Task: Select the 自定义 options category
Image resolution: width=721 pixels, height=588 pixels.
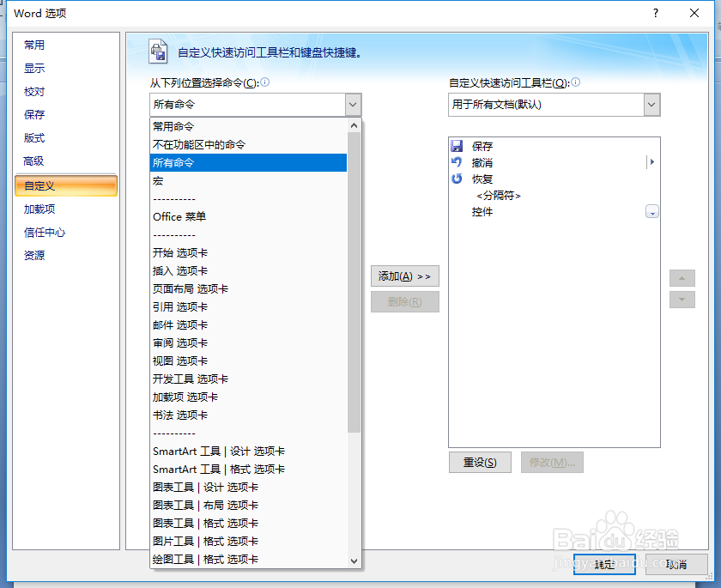Action: [66, 185]
